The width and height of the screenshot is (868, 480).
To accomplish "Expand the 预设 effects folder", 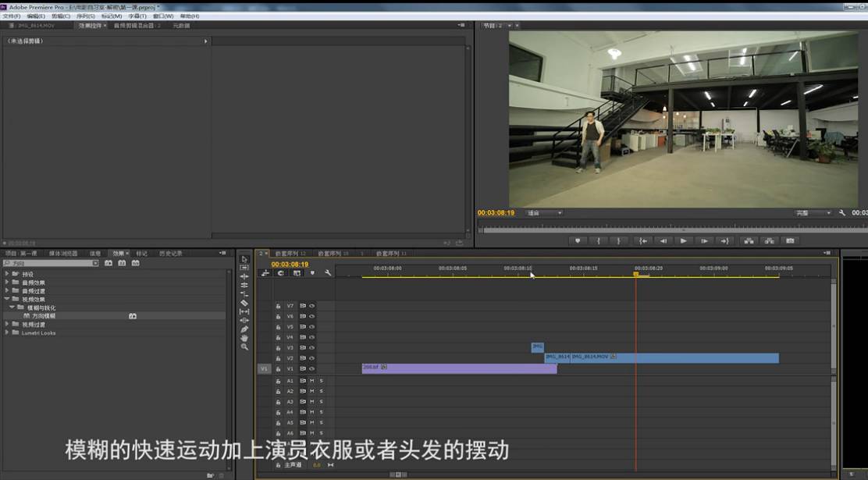I will (x=7, y=273).
